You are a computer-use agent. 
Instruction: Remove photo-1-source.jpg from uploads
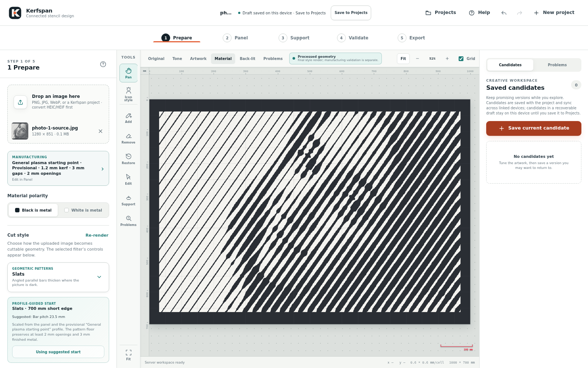click(100, 131)
